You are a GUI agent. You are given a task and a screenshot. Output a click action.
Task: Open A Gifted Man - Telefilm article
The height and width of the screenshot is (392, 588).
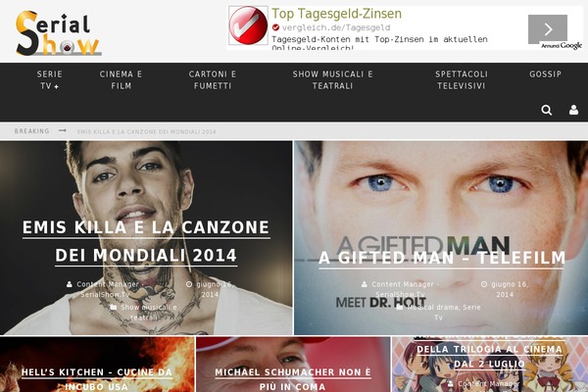(442, 258)
